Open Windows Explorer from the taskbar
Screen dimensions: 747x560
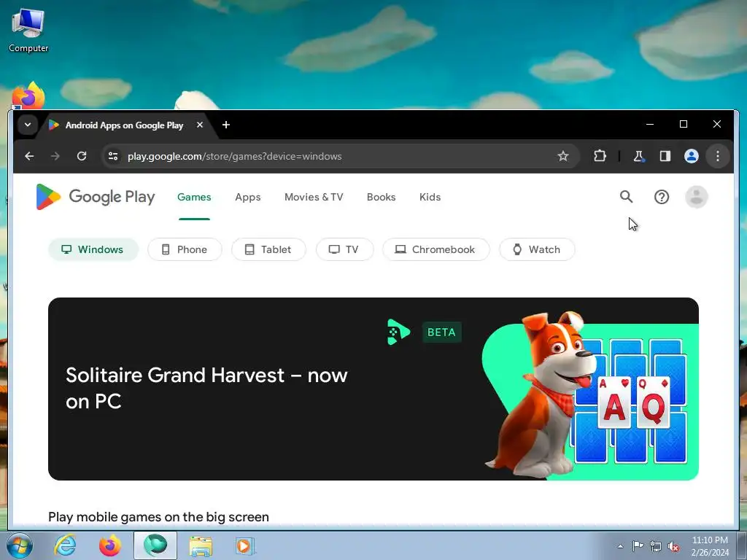click(x=201, y=545)
